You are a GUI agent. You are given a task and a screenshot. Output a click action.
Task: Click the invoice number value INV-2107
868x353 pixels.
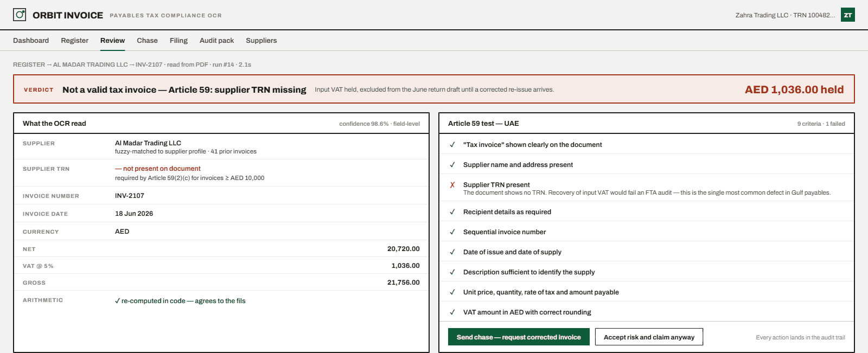(130, 196)
